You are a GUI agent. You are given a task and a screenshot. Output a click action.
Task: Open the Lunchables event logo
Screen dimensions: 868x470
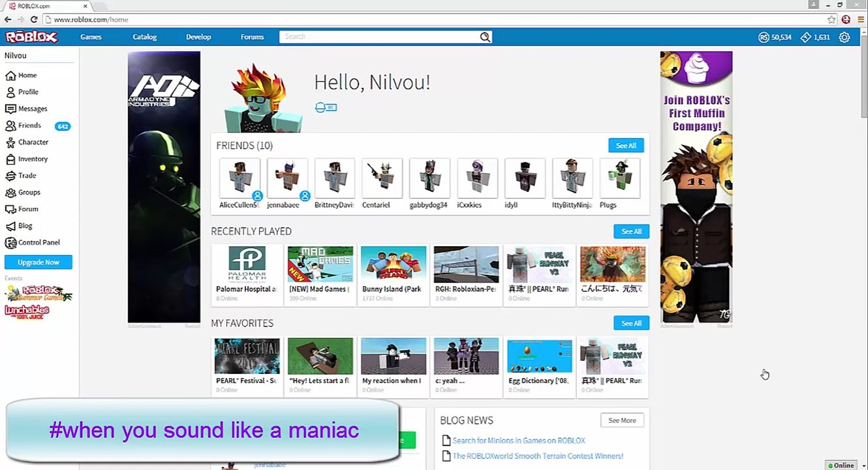pos(27,311)
